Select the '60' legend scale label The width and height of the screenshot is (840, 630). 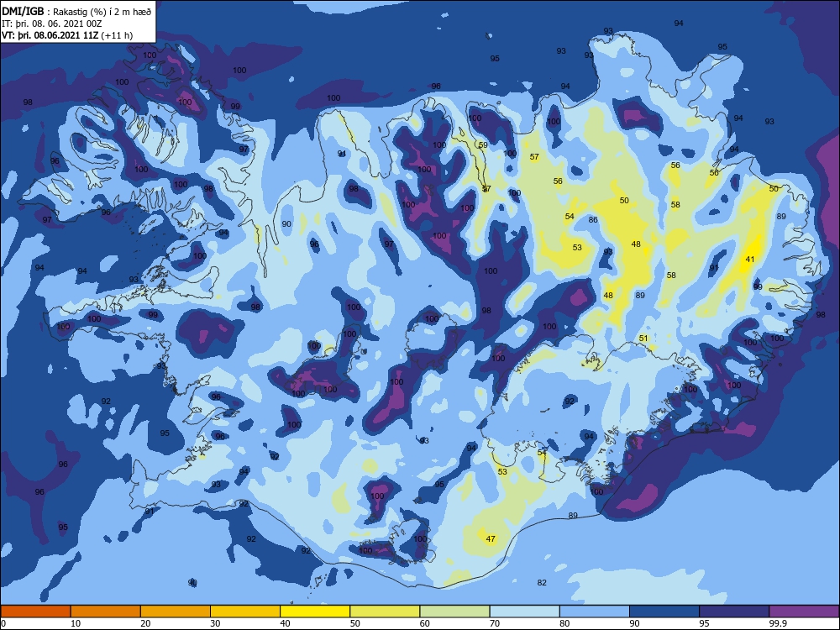425,623
